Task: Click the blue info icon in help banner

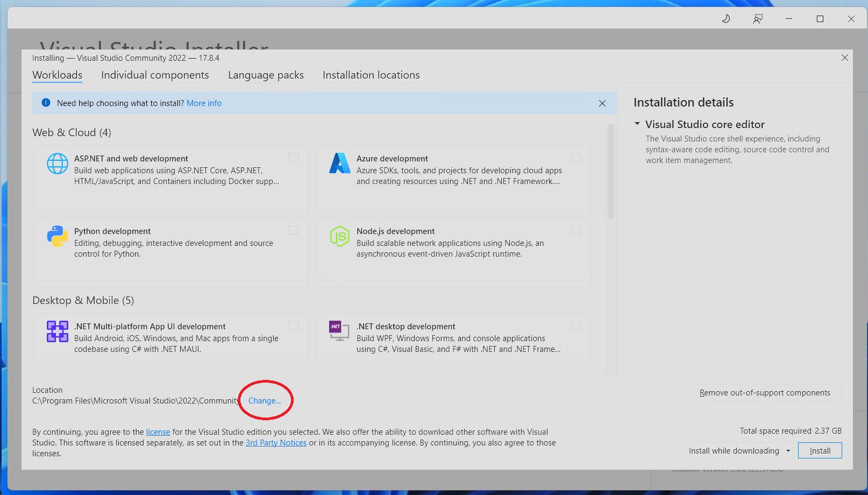Action: [46, 103]
